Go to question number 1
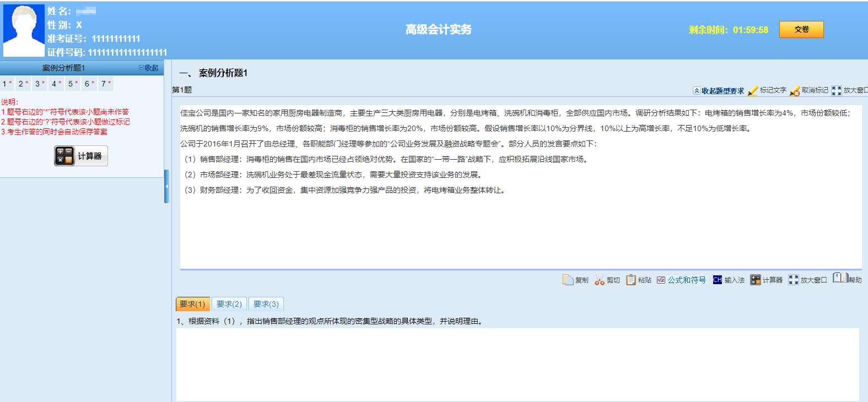This screenshot has height=402, width=868. pyautogui.click(x=7, y=84)
